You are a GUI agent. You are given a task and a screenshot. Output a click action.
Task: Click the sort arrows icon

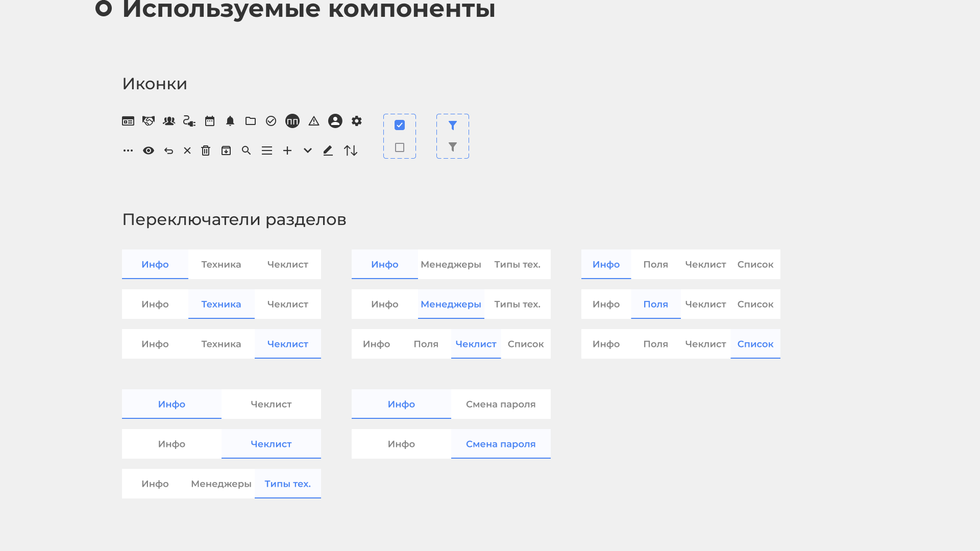click(x=351, y=151)
